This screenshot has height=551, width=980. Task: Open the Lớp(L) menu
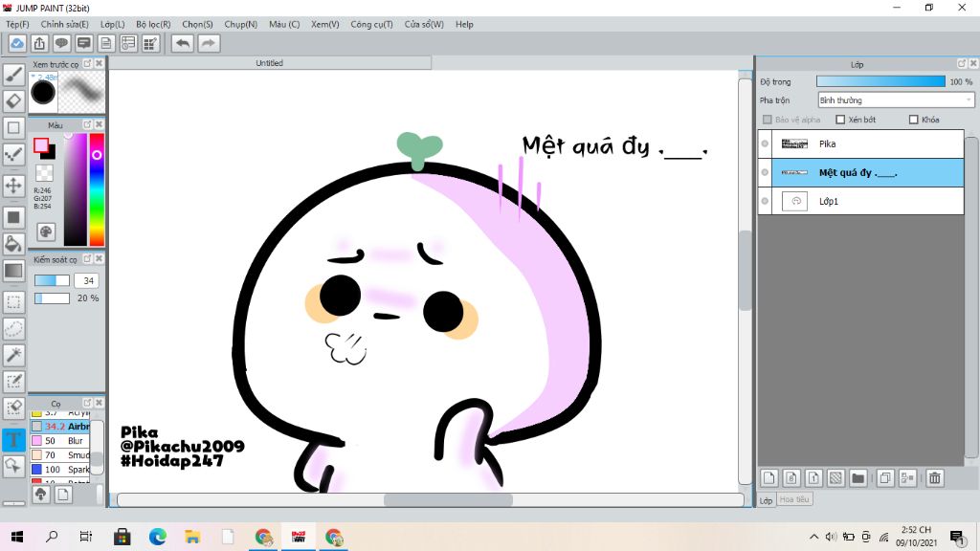click(113, 24)
